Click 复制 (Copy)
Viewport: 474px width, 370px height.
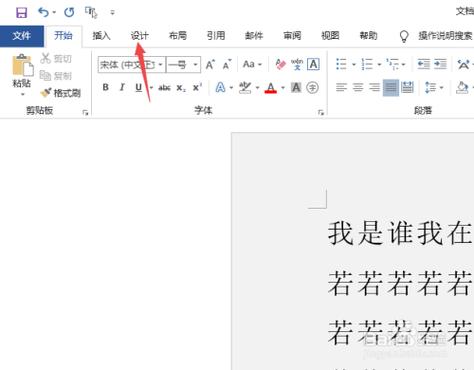pyautogui.click(x=56, y=76)
